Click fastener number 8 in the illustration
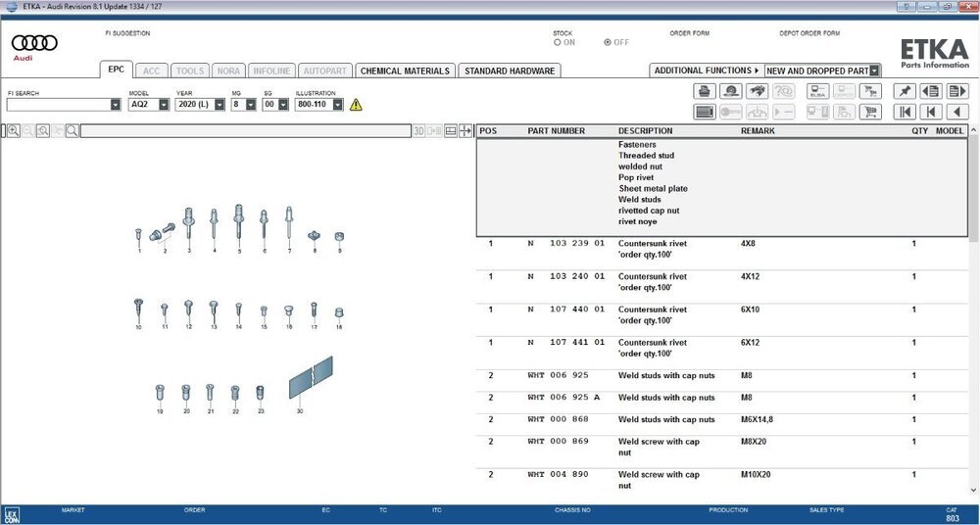 (x=315, y=236)
